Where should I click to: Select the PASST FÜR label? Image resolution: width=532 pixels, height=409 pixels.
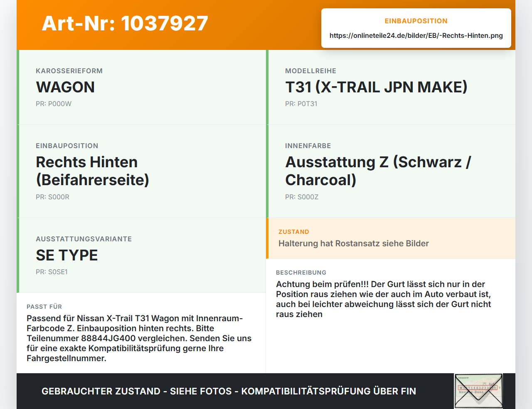click(x=44, y=307)
